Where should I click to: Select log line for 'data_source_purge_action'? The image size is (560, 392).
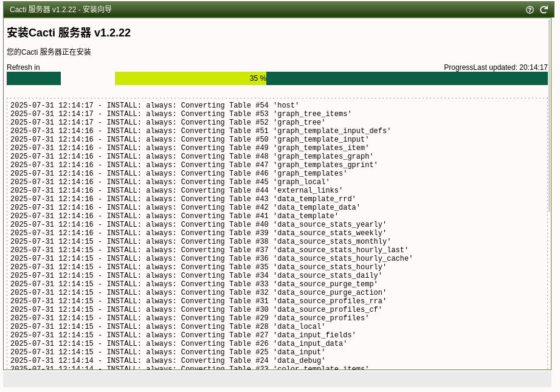[198, 292]
